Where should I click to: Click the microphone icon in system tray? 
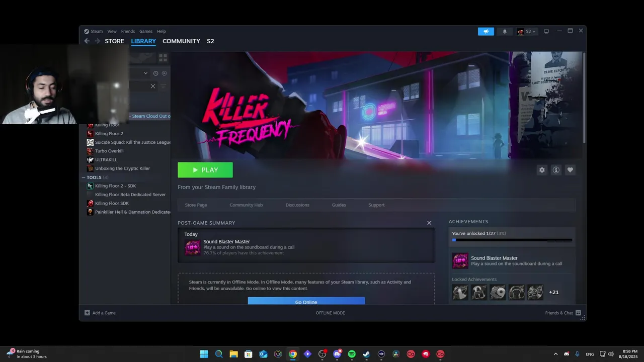(577, 354)
